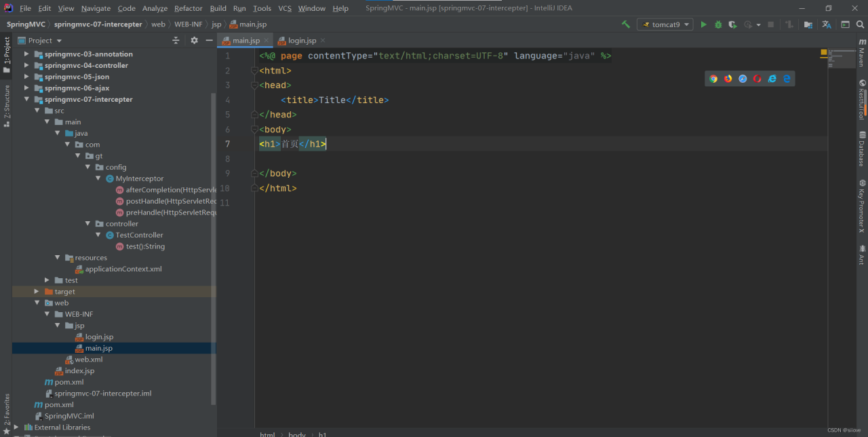The image size is (868, 437).
Task: Select applicationContext.xml in project tree
Action: coord(123,269)
